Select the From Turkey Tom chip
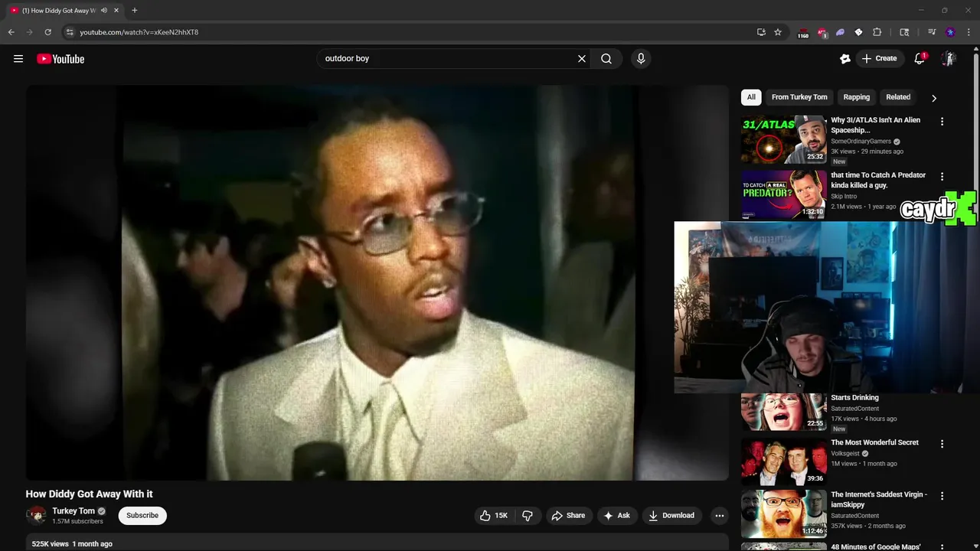The height and width of the screenshot is (551, 980). coord(799,97)
